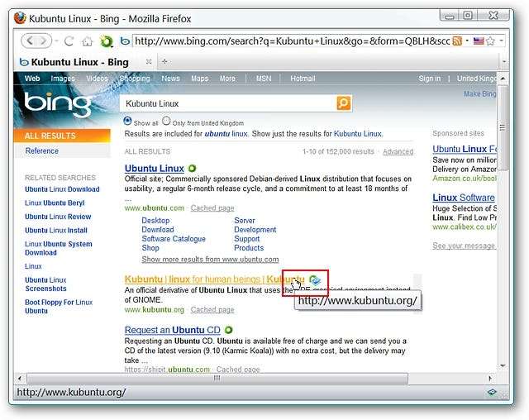Open the More menu in Bing navigation
The width and height of the screenshot is (529, 420).
pos(227,79)
